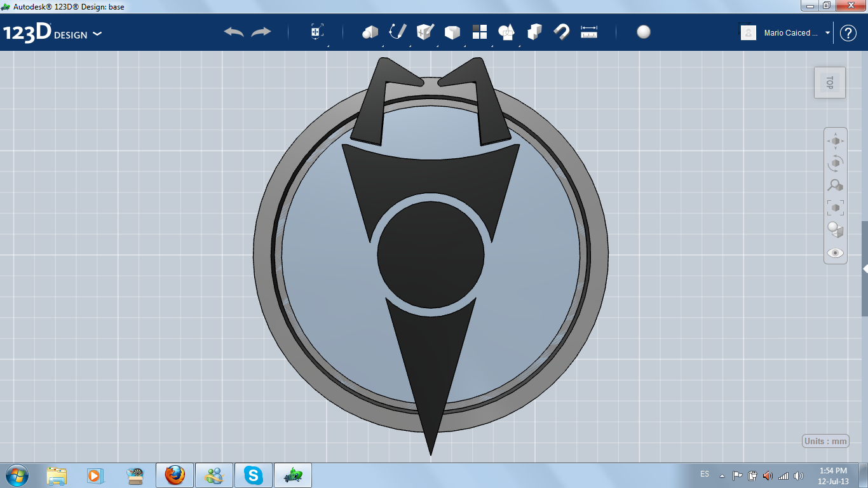Open the Transform tool
The image size is (868, 488).
(317, 32)
